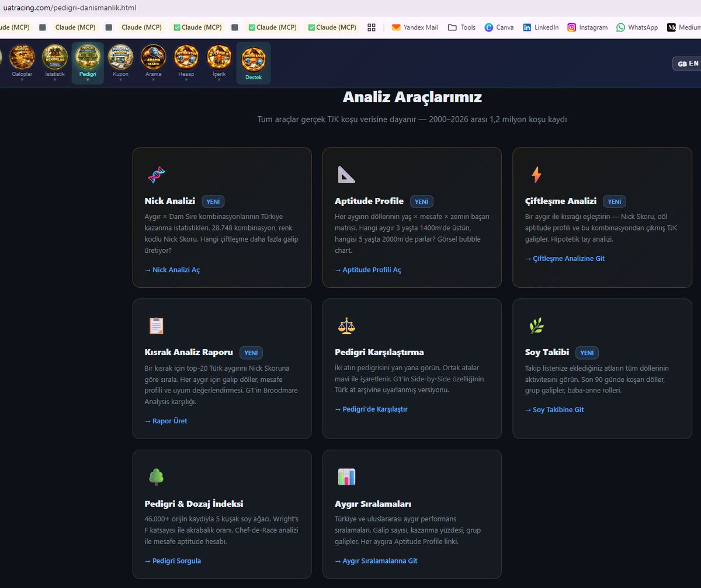
Task: Click the YENİ badge beside Nick Analizi
Action: click(x=213, y=201)
